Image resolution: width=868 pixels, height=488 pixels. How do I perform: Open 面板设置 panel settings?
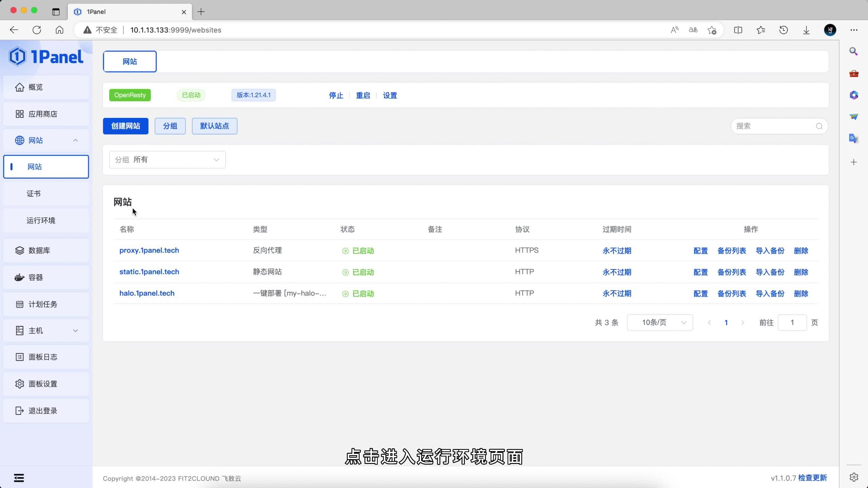click(x=42, y=384)
